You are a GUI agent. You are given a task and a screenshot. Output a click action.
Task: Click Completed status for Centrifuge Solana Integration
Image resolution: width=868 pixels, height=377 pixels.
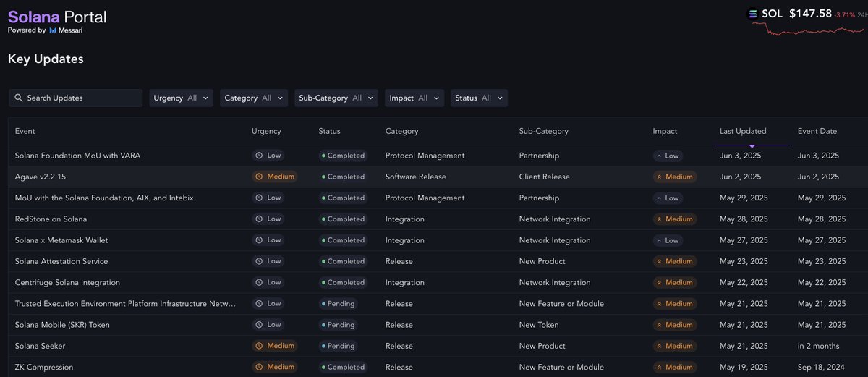(x=343, y=282)
